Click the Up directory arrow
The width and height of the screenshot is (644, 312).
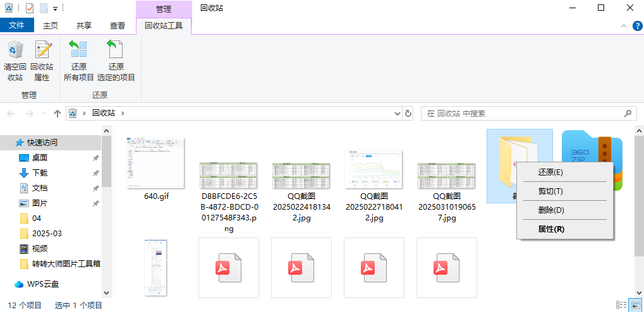click(x=58, y=114)
